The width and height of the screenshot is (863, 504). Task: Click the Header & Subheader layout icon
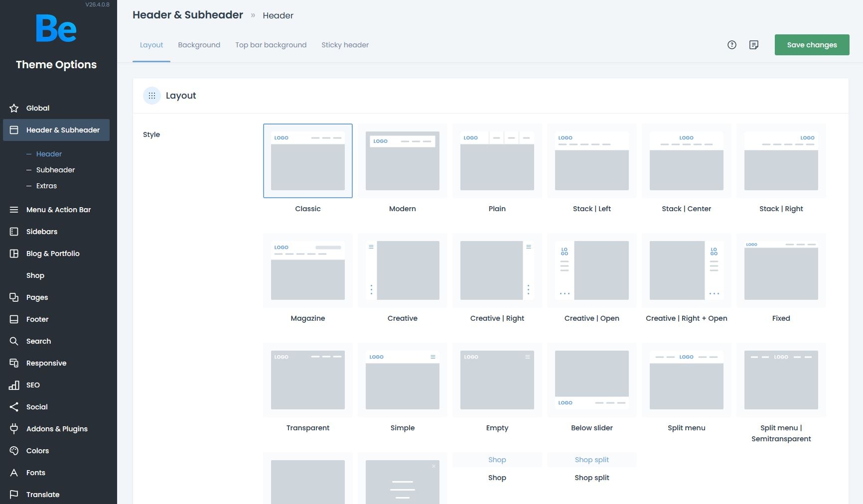(14, 130)
